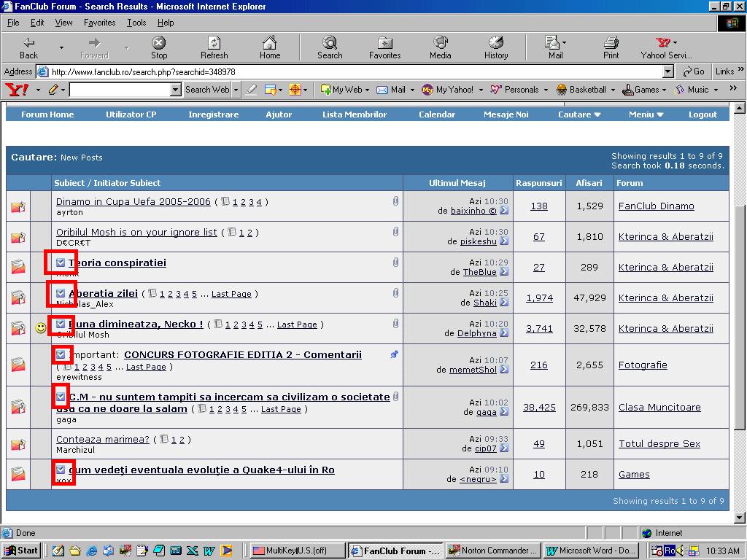This screenshot has height=560, width=747.
Task: Click the Home toolbar icon
Action: pyautogui.click(x=270, y=47)
